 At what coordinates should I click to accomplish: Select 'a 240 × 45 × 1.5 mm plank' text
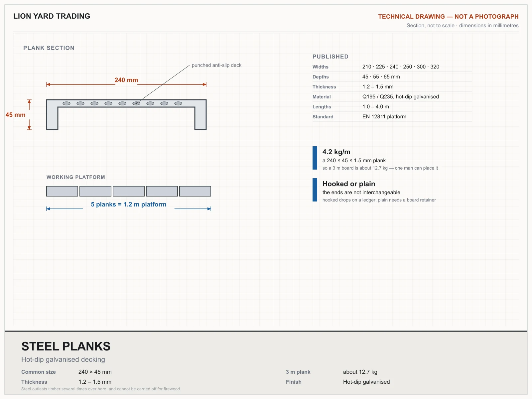point(354,161)
